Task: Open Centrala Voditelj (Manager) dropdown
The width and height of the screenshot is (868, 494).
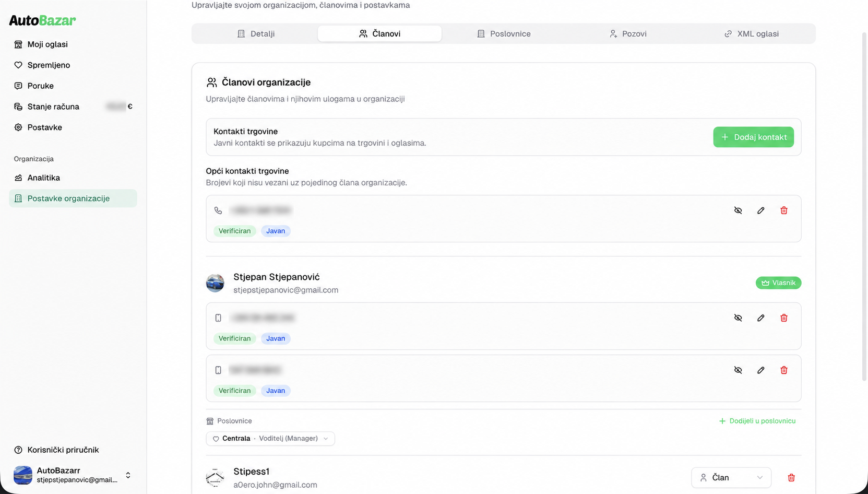Action: [x=270, y=439]
